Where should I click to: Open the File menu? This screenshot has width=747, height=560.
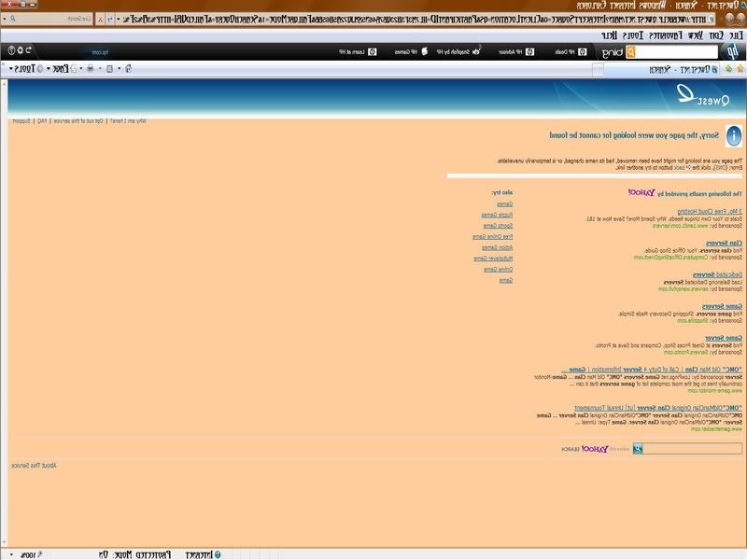click(737, 35)
